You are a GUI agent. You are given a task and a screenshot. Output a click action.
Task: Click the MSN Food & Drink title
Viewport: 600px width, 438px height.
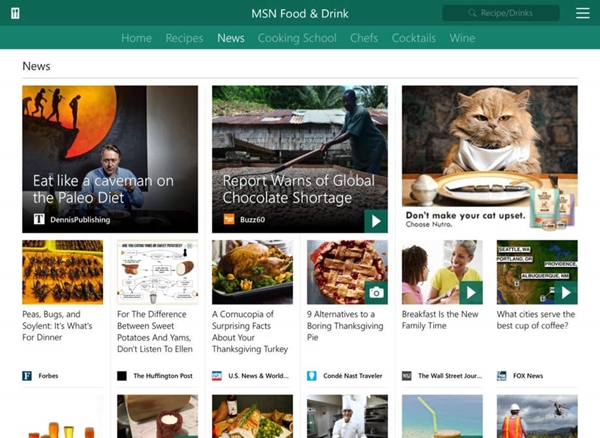(300, 13)
